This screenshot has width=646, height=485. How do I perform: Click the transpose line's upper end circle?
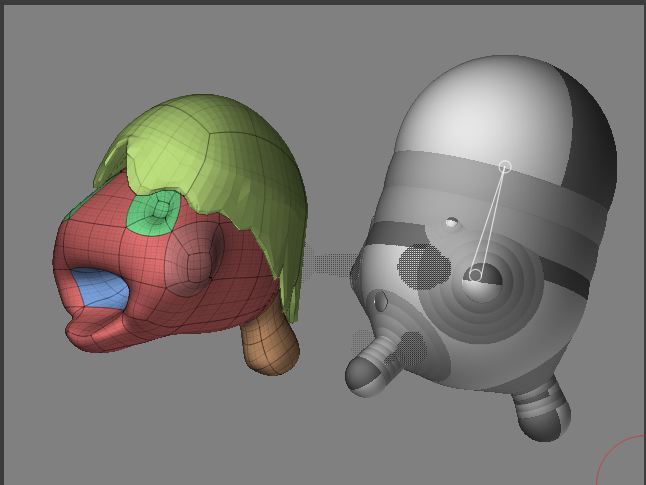[x=505, y=167]
